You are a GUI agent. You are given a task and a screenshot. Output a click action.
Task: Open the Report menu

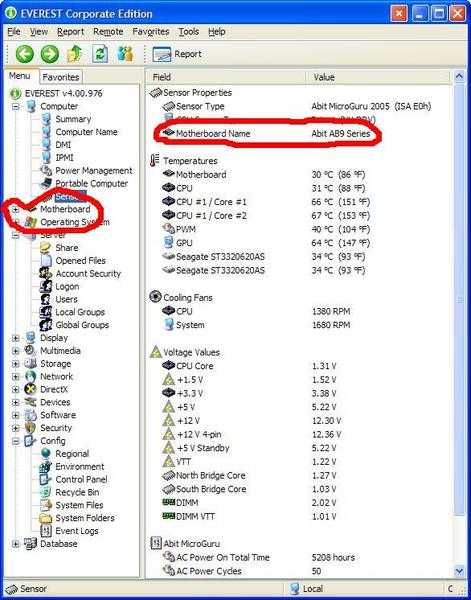click(x=70, y=32)
